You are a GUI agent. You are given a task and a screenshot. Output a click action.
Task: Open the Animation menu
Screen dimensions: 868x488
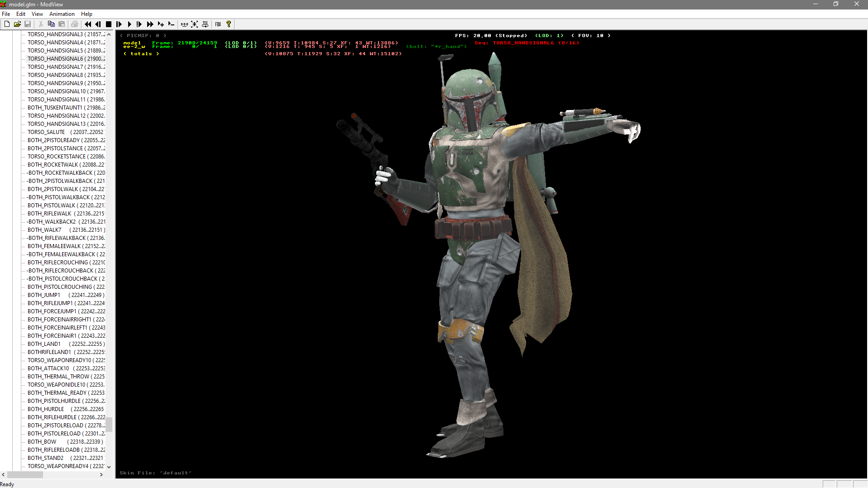coord(62,14)
